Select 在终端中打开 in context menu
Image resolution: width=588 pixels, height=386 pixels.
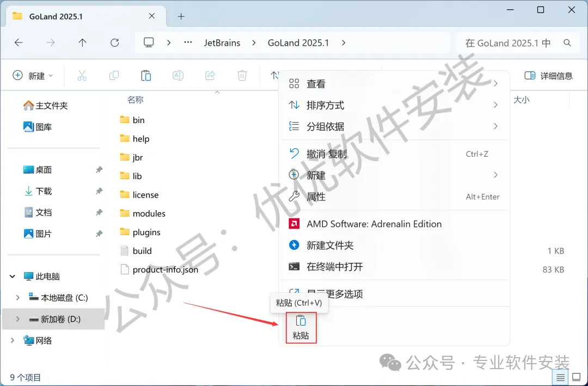click(394, 267)
